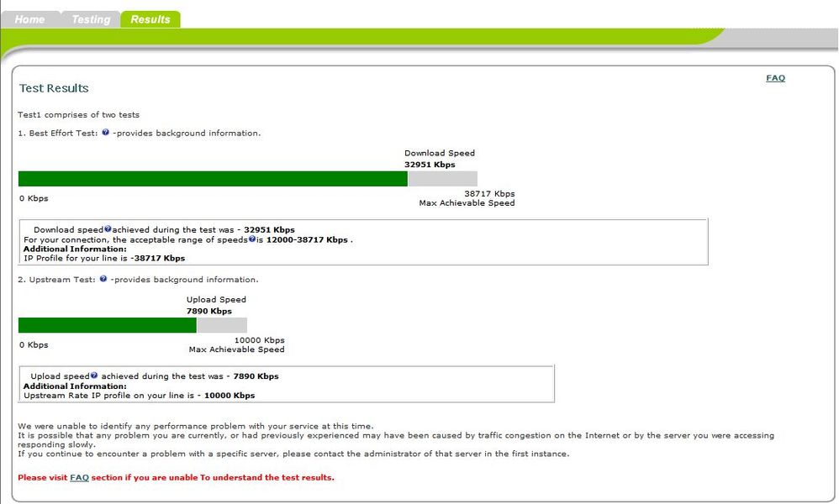Open the FAQ link at top right
The height and width of the screenshot is (504, 839).
point(775,78)
